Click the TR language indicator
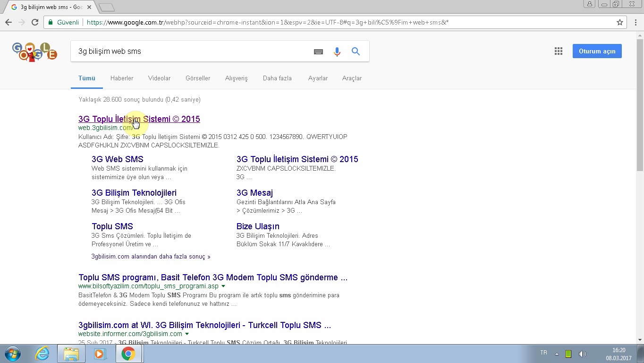644x363 pixels. pos(543,353)
